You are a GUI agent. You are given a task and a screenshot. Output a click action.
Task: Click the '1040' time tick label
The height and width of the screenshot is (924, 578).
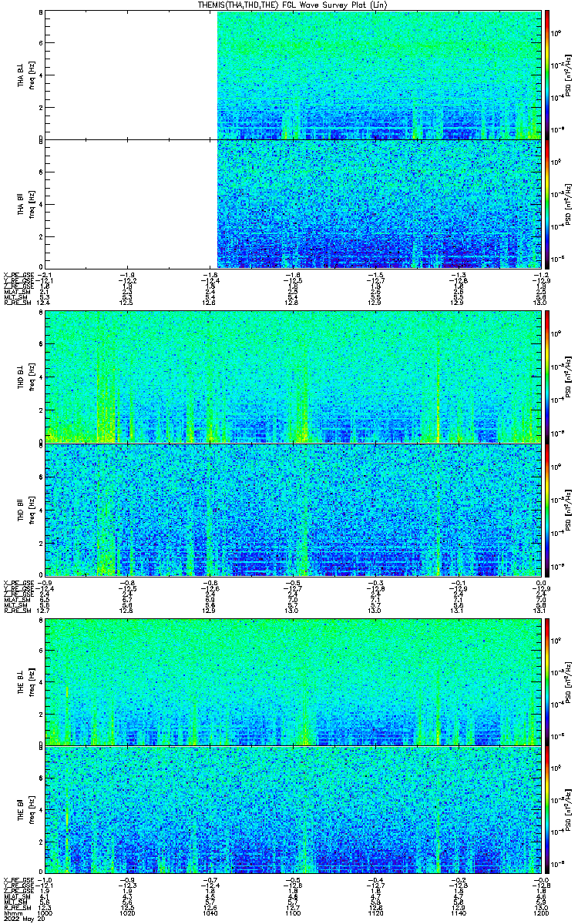tap(210, 912)
